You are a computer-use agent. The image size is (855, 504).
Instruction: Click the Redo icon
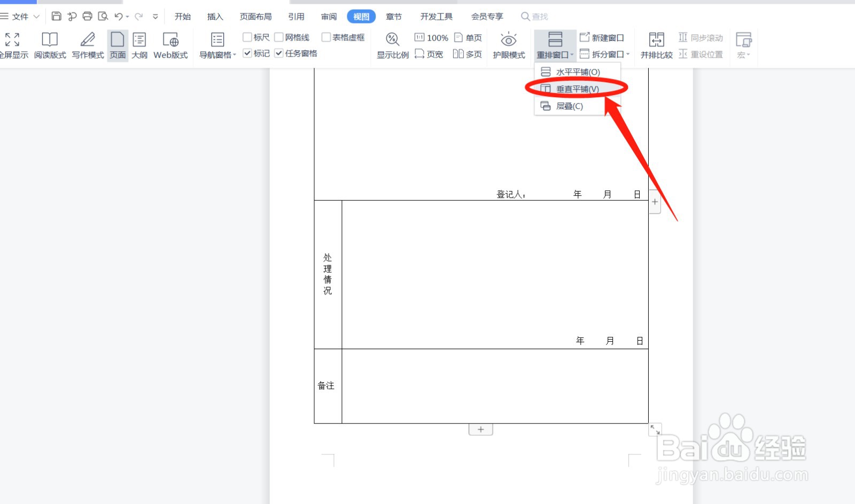139,17
